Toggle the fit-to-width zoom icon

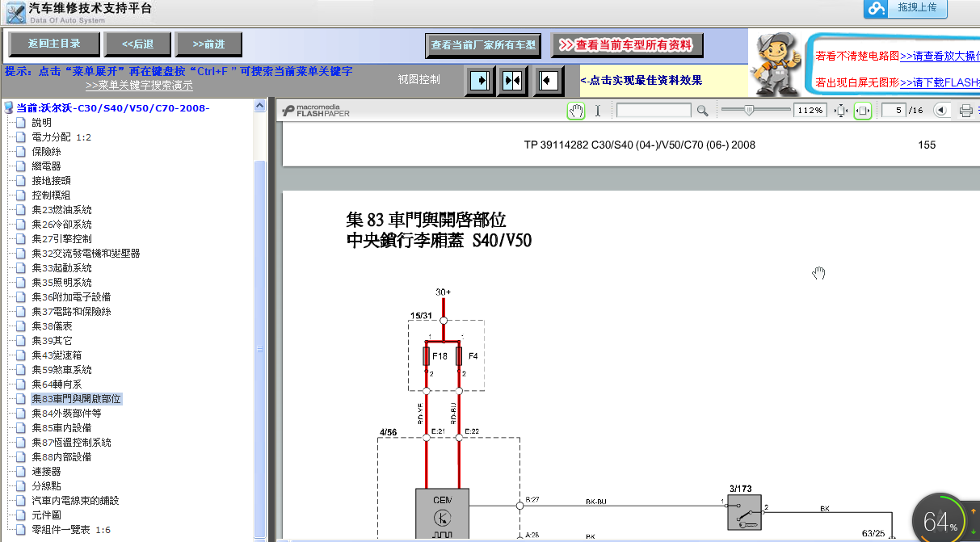[x=862, y=111]
